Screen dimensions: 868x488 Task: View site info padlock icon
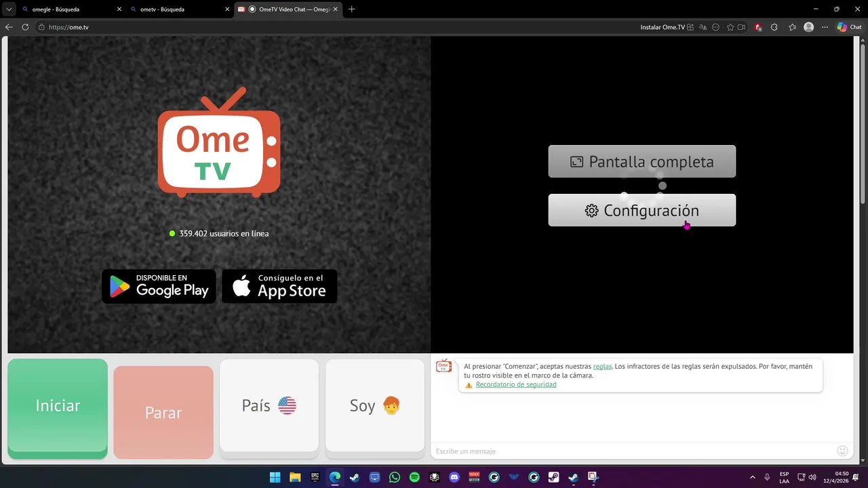point(41,27)
